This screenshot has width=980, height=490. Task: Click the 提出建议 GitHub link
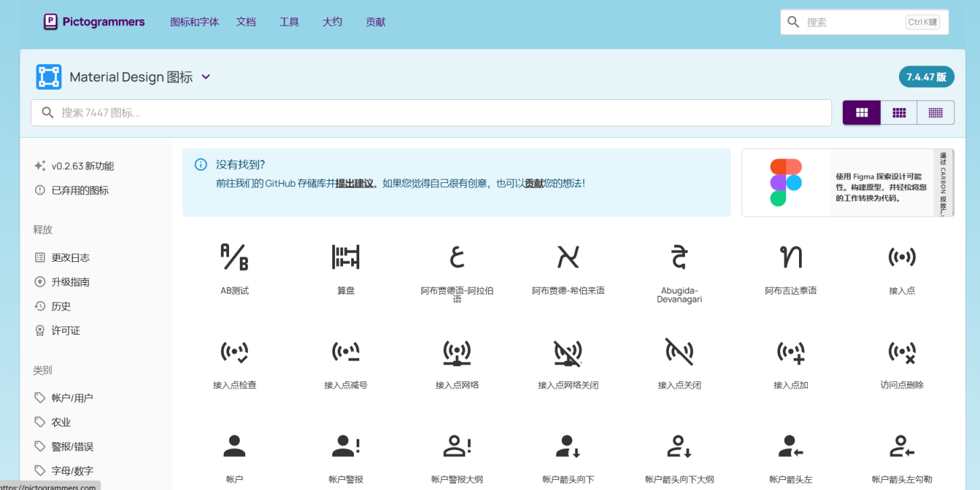point(355,183)
